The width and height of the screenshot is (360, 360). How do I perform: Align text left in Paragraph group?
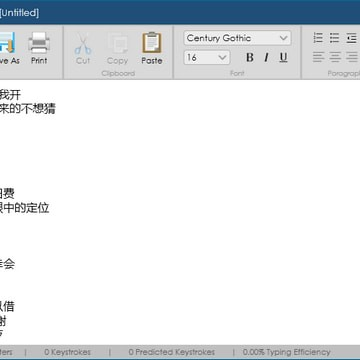318,57
